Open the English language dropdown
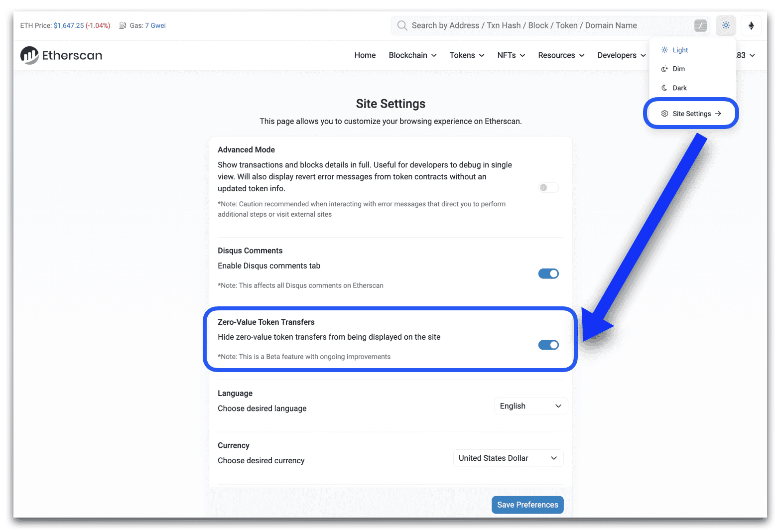This screenshot has width=778, height=532. [531, 406]
